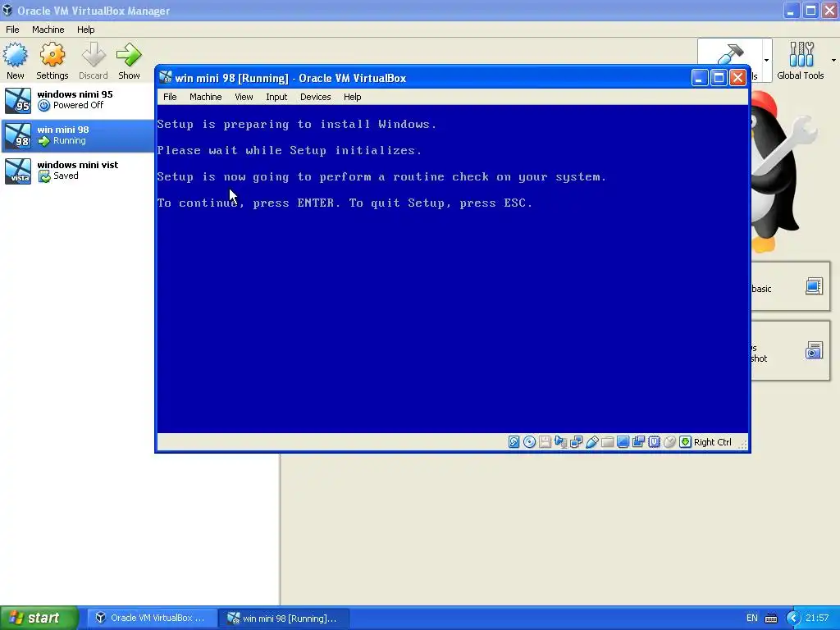Click the Powered Off state icon
840x630 pixels.
(x=44, y=106)
